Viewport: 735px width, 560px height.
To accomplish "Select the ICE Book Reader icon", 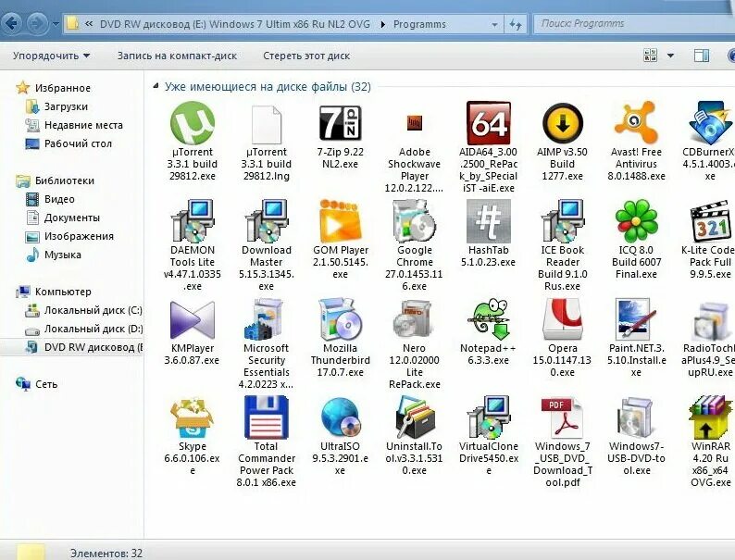I will pyautogui.click(x=563, y=221).
